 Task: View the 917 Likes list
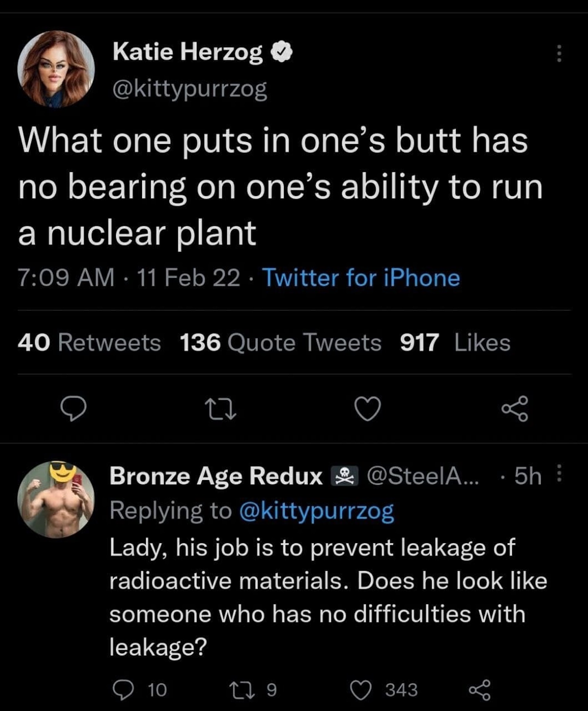tap(455, 343)
